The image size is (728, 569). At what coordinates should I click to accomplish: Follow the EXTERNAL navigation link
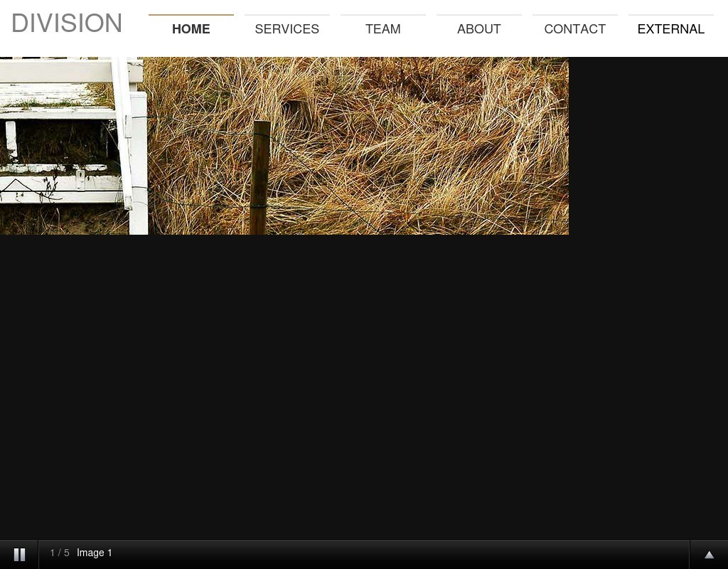pyautogui.click(x=670, y=29)
